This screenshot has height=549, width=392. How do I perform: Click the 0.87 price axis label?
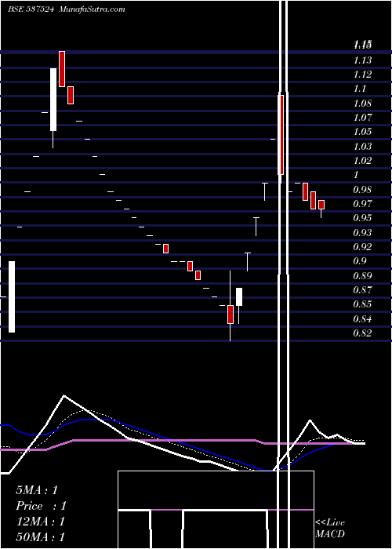pos(362,290)
